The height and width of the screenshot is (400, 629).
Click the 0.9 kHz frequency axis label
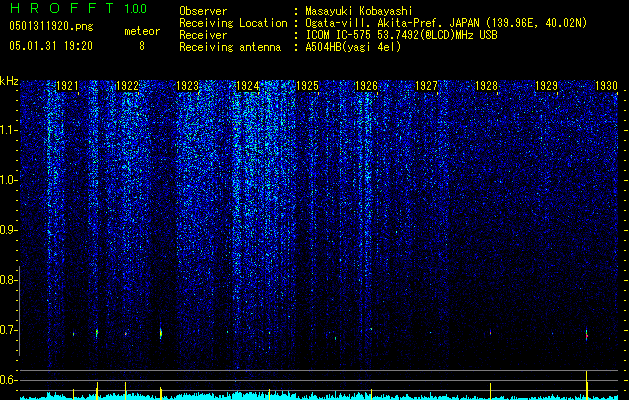tap(9, 230)
